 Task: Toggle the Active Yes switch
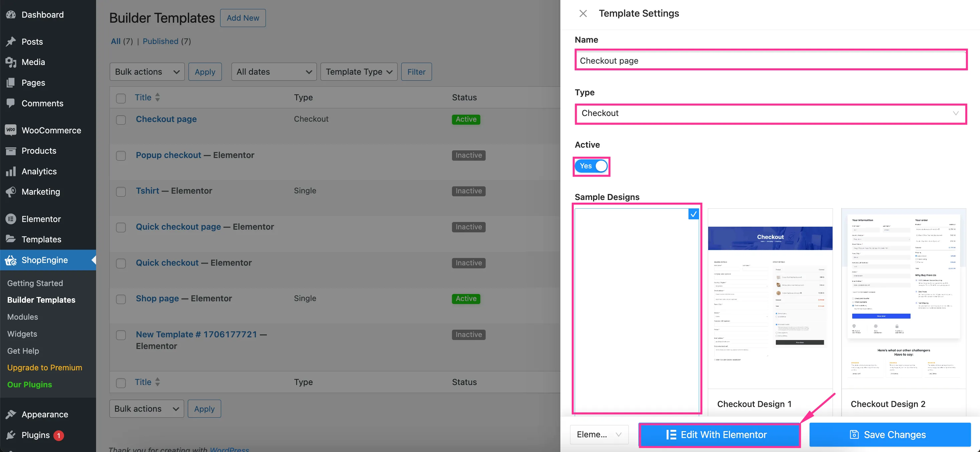[591, 166]
